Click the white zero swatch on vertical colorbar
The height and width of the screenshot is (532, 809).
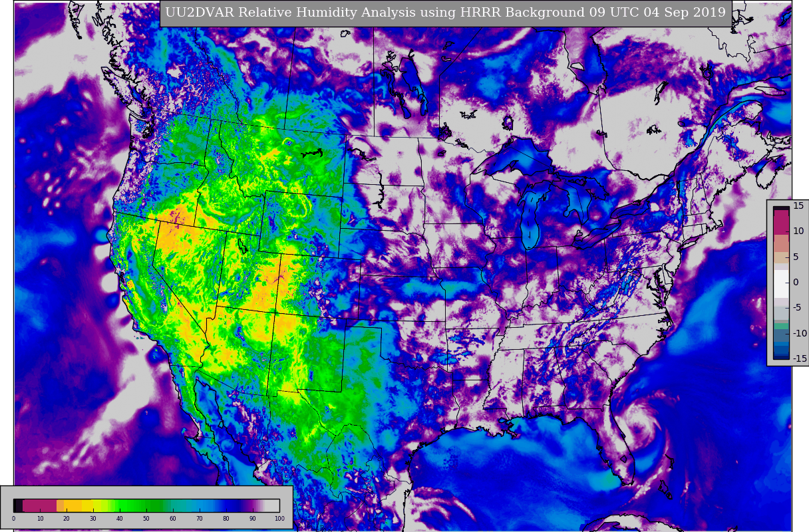(781, 284)
